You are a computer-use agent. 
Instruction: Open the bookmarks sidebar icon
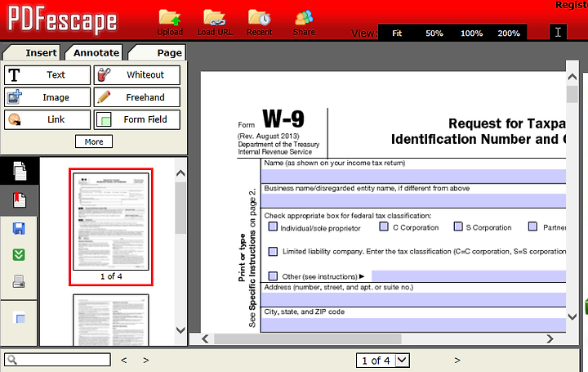click(x=19, y=200)
